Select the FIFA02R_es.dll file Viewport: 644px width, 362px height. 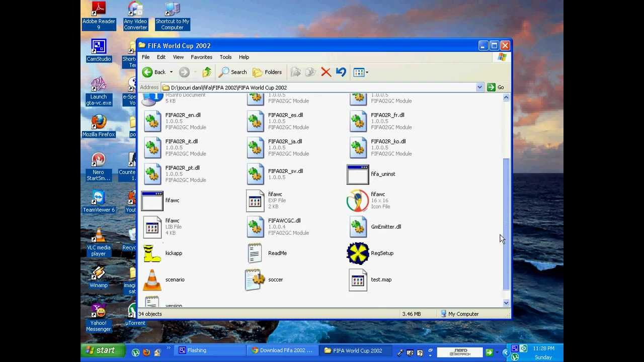click(x=278, y=121)
